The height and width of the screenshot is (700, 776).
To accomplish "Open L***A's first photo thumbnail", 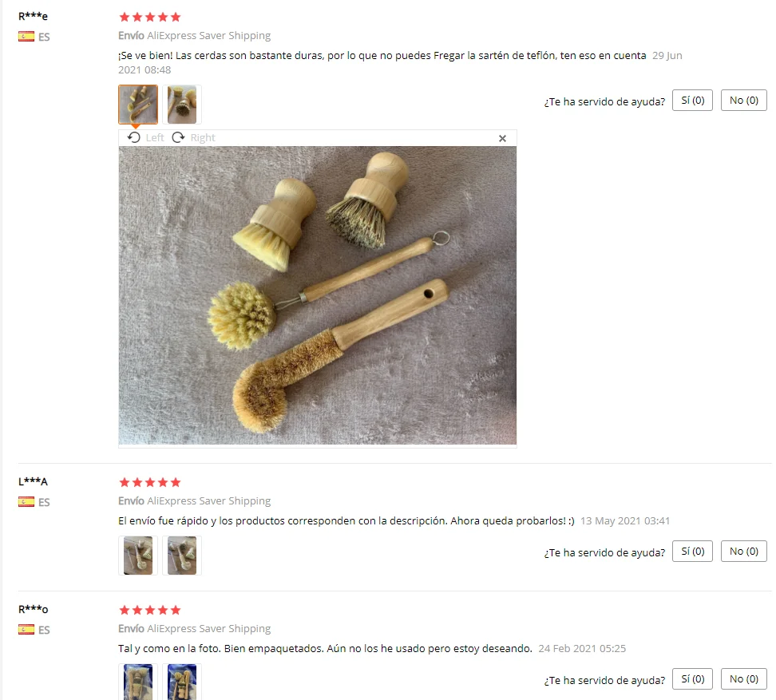I will (x=138, y=556).
